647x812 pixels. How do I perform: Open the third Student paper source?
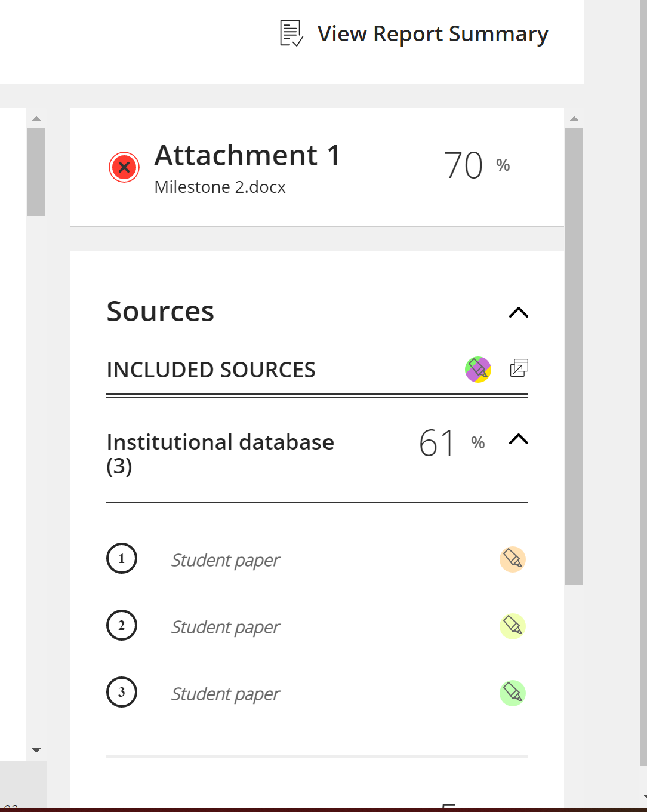(x=226, y=694)
